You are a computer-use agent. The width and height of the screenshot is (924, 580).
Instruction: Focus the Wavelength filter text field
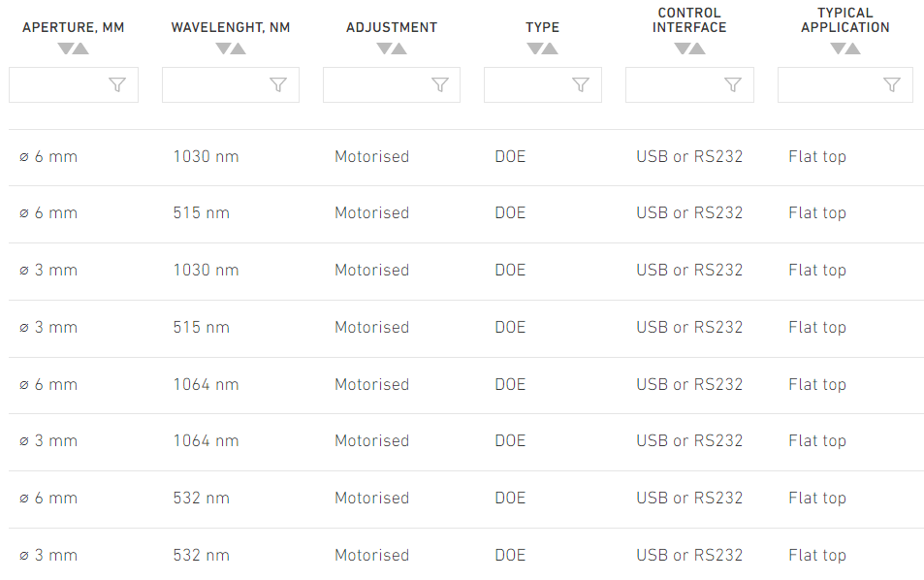coord(231,85)
